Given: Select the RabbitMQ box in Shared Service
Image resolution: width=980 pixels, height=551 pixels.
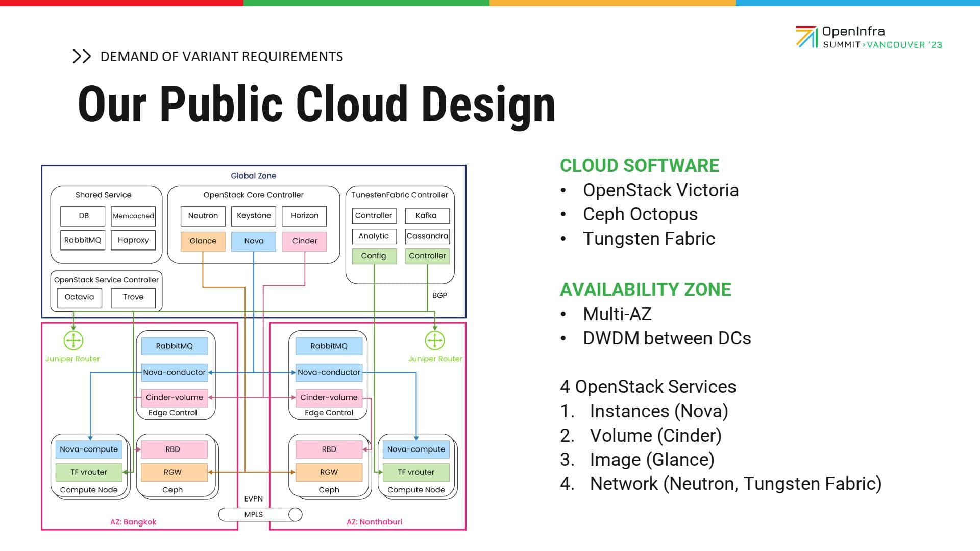Looking at the screenshot, I should 83,240.
